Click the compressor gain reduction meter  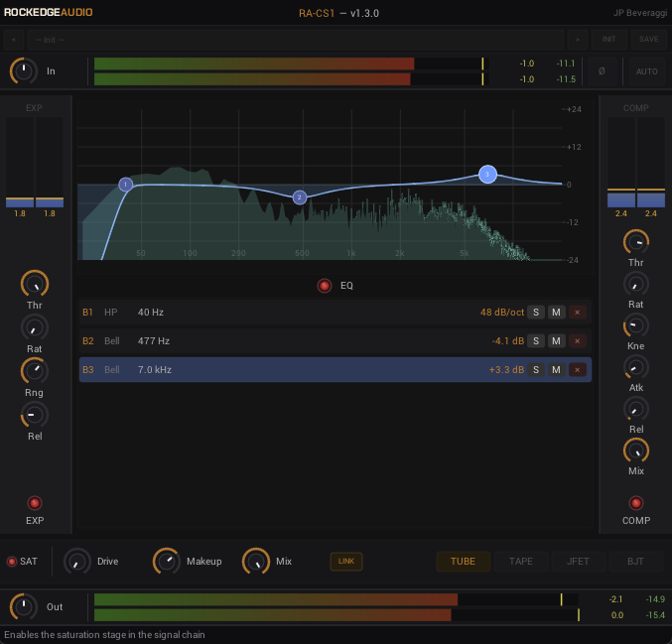pyautogui.click(x=636, y=163)
